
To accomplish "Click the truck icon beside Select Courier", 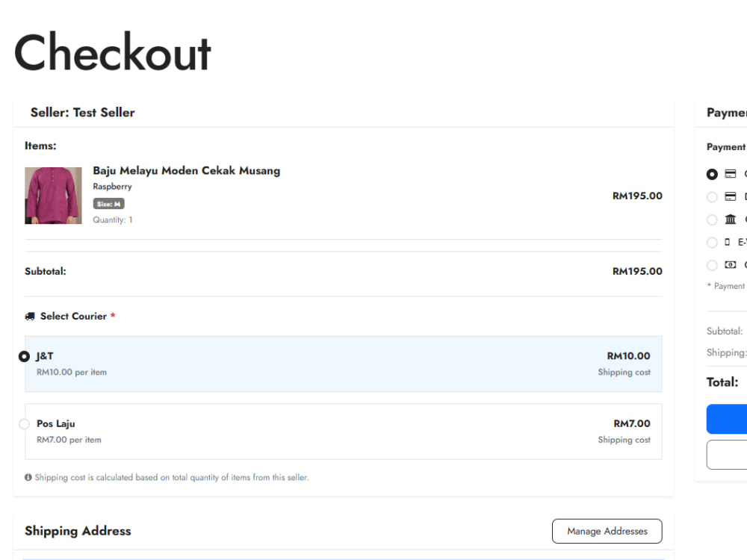I will coord(30,316).
